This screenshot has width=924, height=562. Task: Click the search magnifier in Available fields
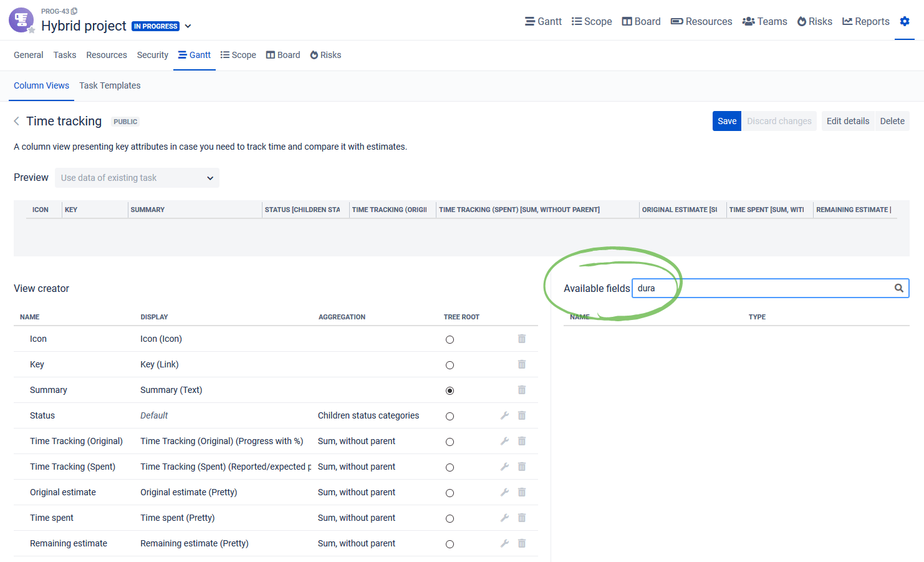coord(898,288)
